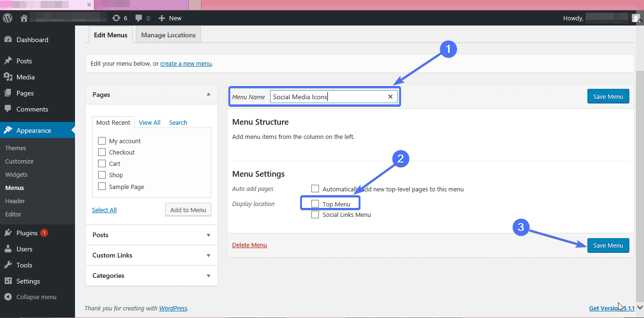Open Tools in the admin sidebar
The height and width of the screenshot is (318, 644).
[37, 265]
